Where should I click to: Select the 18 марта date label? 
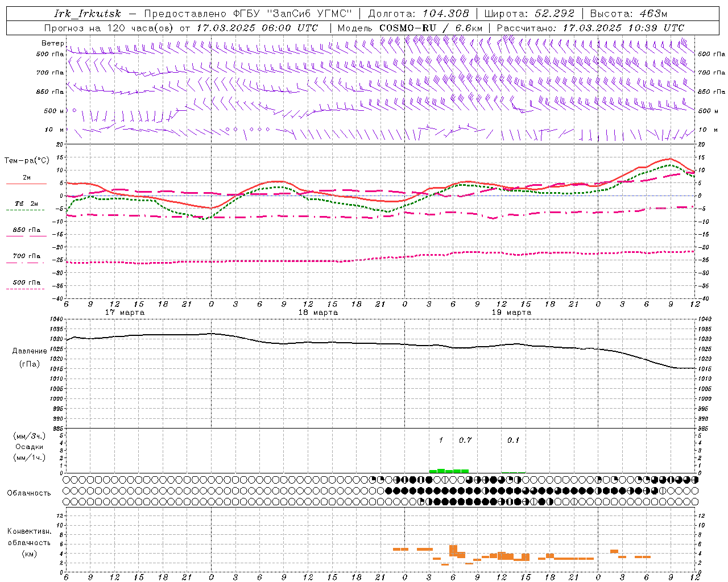point(318,313)
